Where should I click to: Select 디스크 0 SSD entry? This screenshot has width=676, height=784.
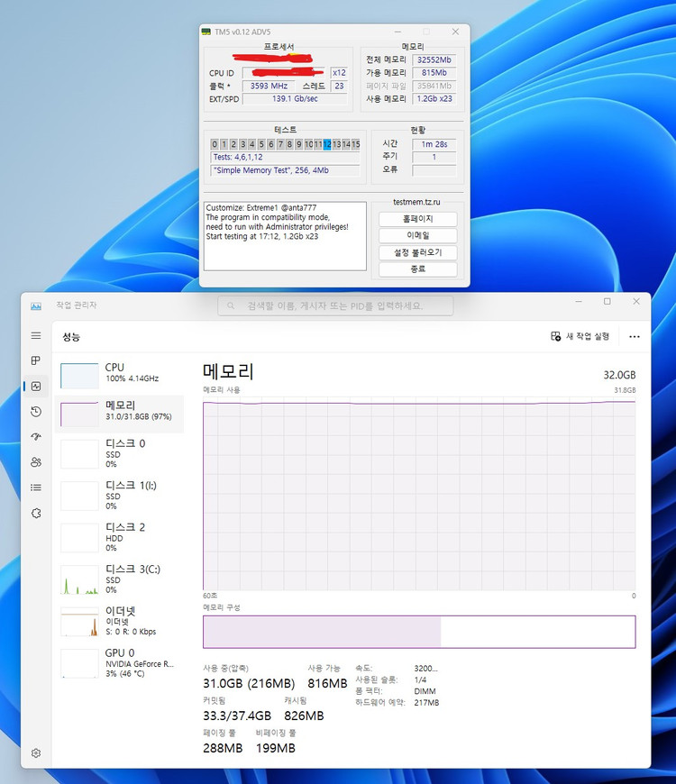point(120,453)
